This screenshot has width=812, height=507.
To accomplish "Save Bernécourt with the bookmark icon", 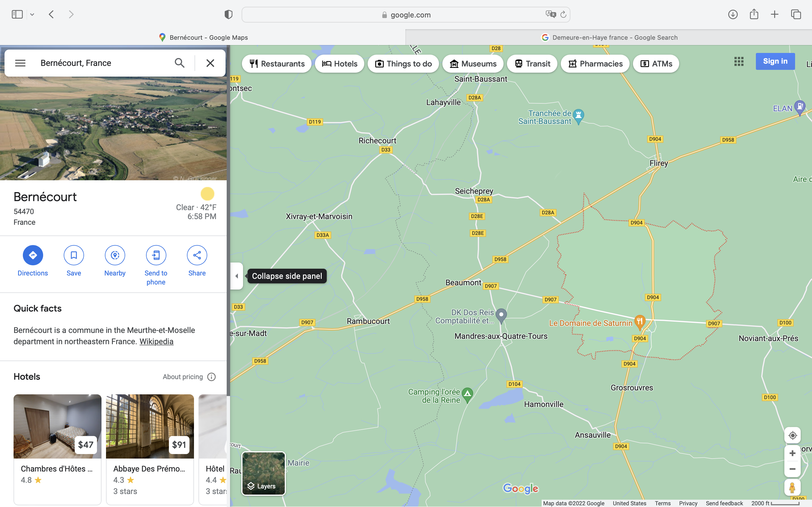I will point(74,255).
